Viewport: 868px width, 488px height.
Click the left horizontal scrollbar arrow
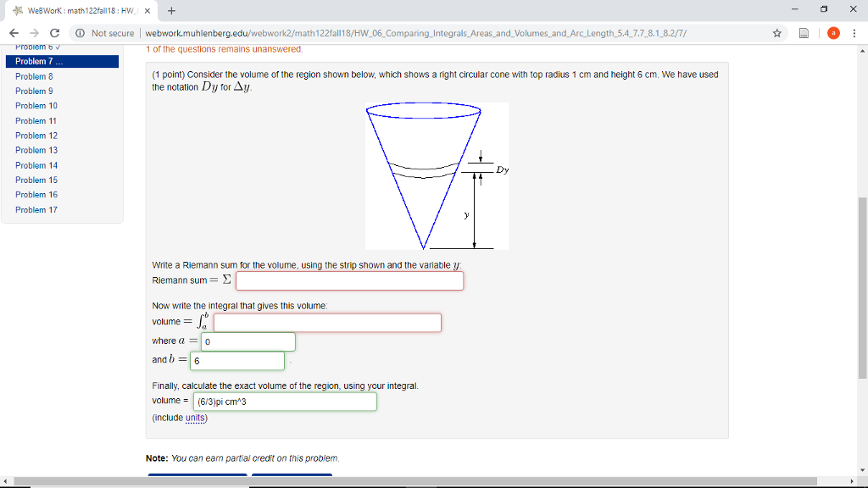(7, 480)
